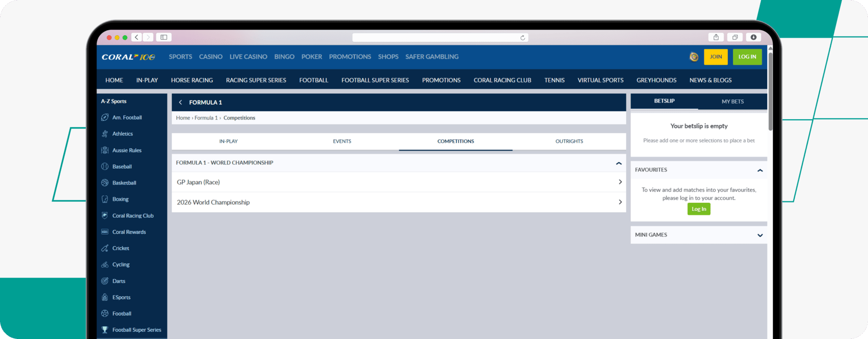Open 2026 World Championship row chevron

click(x=620, y=202)
